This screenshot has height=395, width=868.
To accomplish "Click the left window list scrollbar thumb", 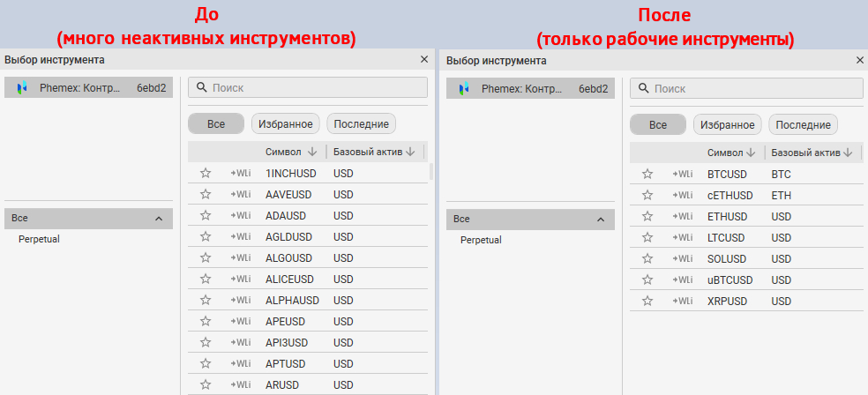I will coord(431,171).
